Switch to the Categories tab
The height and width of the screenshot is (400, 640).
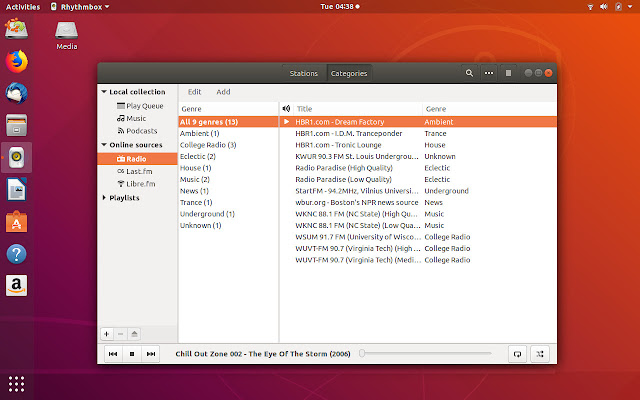(x=349, y=73)
